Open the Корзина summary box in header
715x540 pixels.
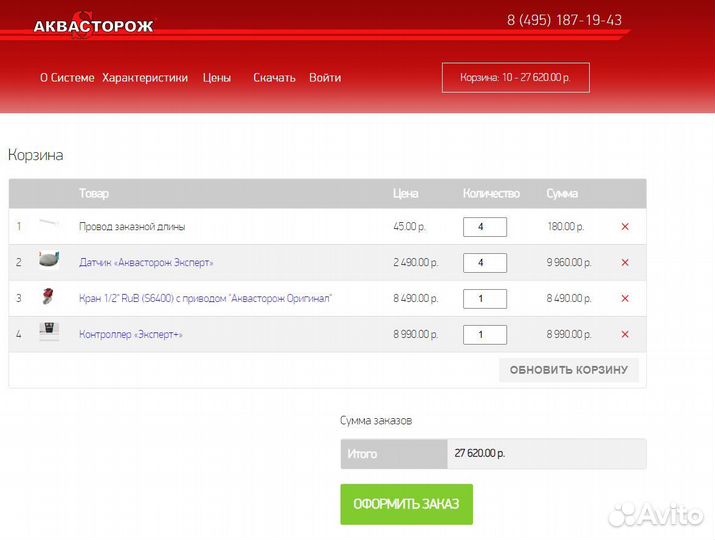pos(515,78)
